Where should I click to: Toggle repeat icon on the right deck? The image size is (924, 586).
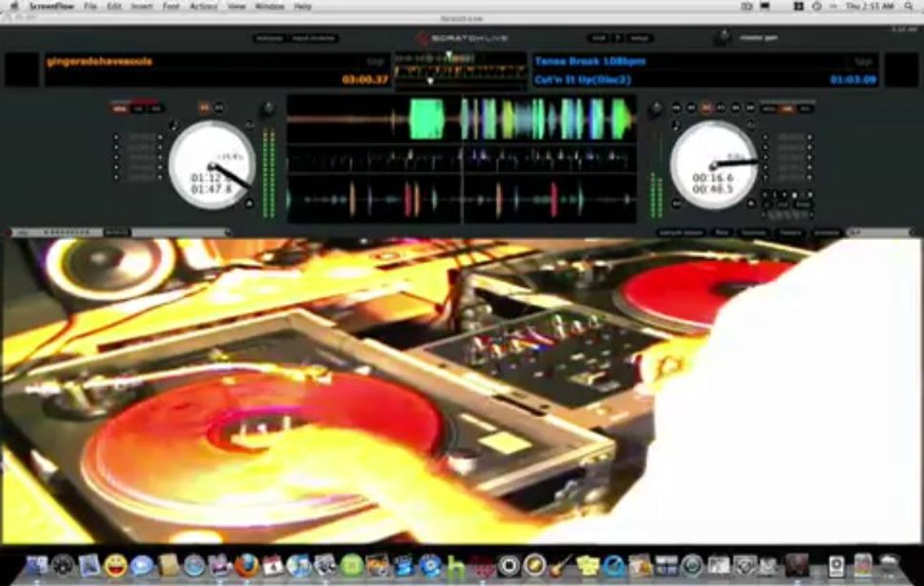[x=751, y=125]
